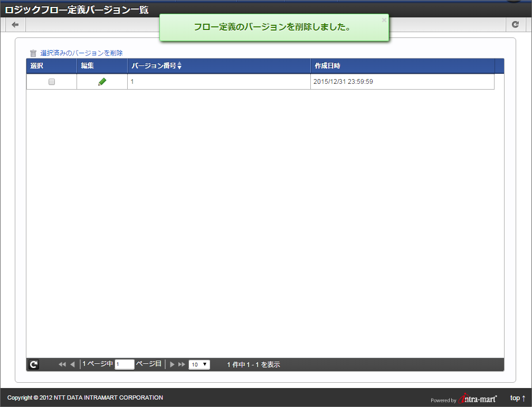Reload the list via the pagination refresh icon
Image resolution: width=532 pixels, height=407 pixels.
point(33,364)
